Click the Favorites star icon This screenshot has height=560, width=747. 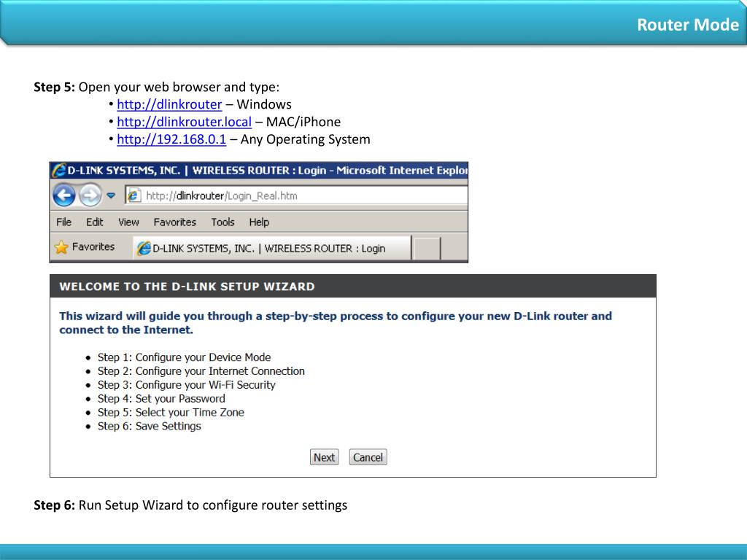tap(61, 247)
